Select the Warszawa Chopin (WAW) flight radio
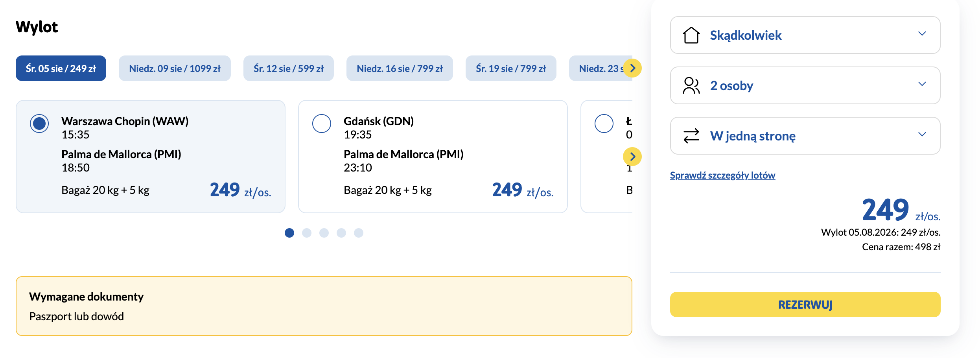 (x=39, y=124)
